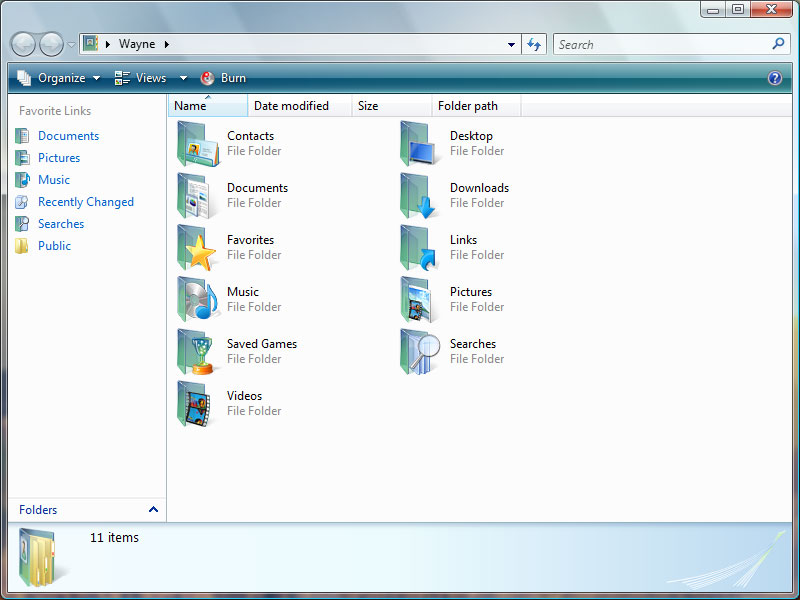Click the Public folder icon in sidebar
800x600 pixels.
coord(22,246)
